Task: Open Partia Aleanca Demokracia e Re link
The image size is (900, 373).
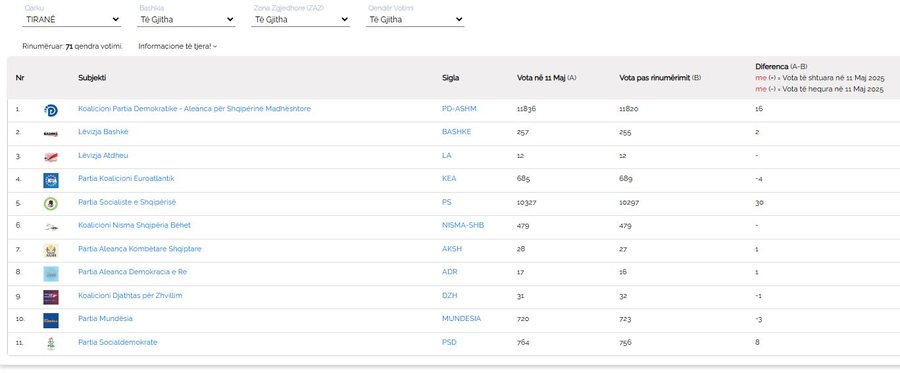Action: tap(132, 272)
